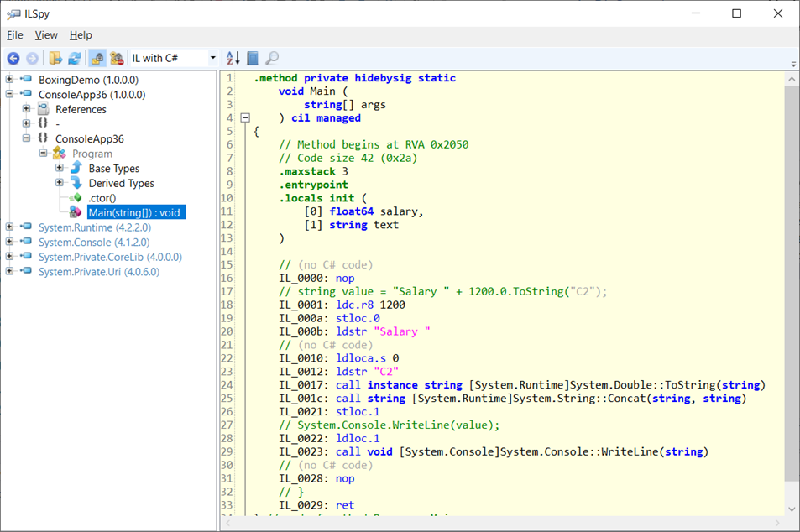The width and height of the screenshot is (800, 532).
Task: Select System.Private.Uri (4.0.6.0) assembly
Action: coord(99,272)
